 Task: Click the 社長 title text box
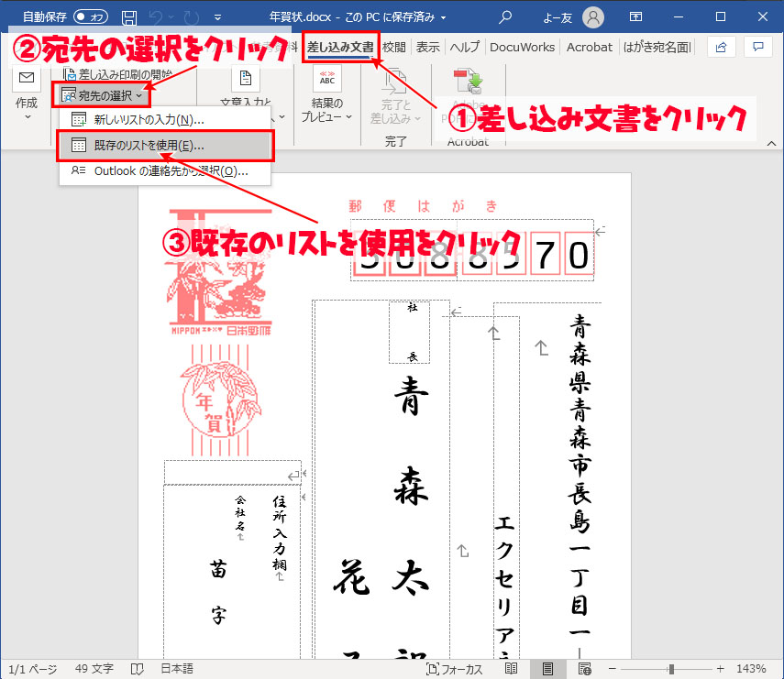[x=410, y=333]
